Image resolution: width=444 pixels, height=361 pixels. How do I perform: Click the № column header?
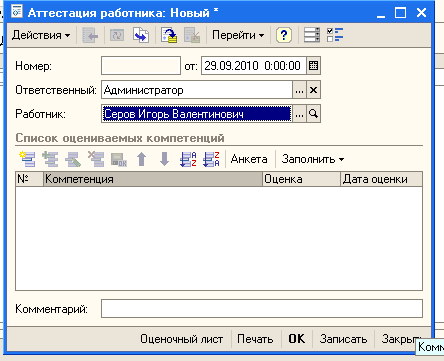point(29,179)
